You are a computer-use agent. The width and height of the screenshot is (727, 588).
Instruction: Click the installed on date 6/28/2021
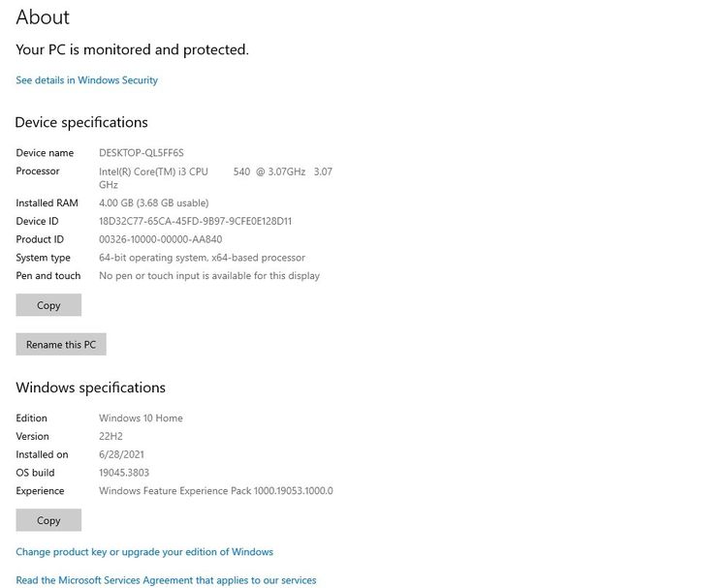[122, 454]
